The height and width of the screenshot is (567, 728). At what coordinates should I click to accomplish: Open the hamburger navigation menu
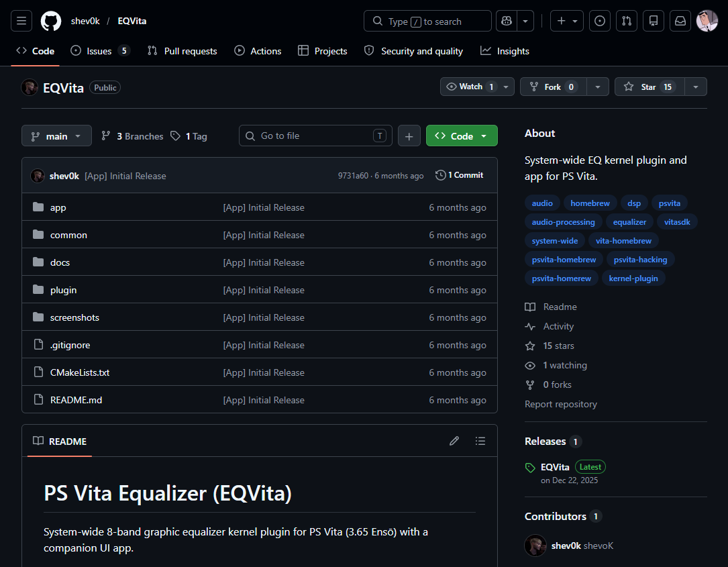pyautogui.click(x=21, y=21)
